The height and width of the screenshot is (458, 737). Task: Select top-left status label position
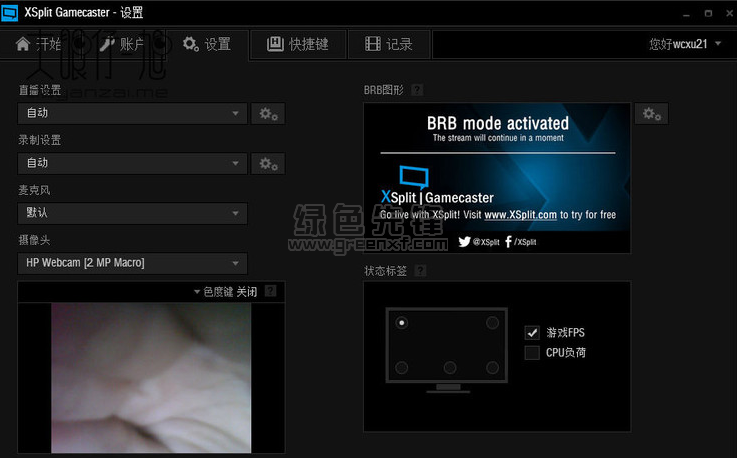[x=401, y=323]
